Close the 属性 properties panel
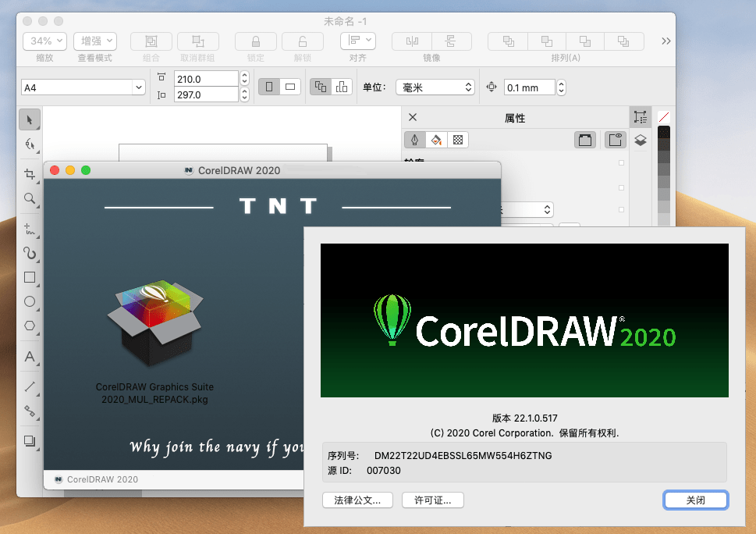The width and height of the screenshot is (756, 534). tap(413, 117)
